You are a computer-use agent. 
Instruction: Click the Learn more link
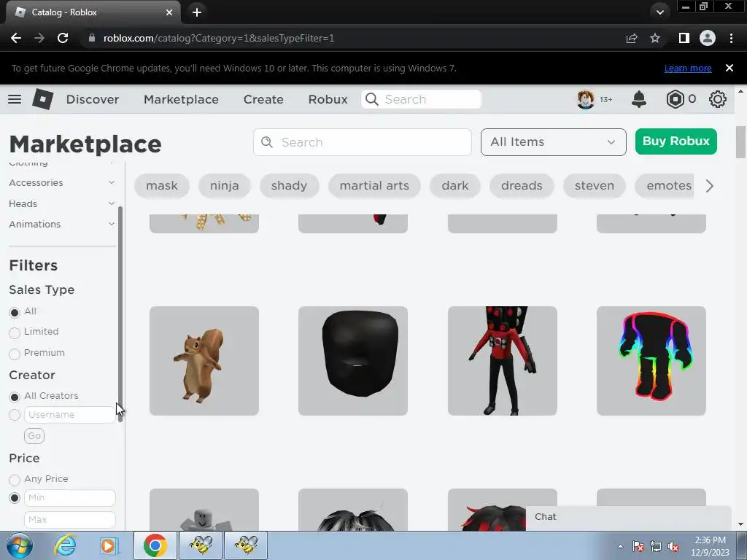[x=688, y=68]
